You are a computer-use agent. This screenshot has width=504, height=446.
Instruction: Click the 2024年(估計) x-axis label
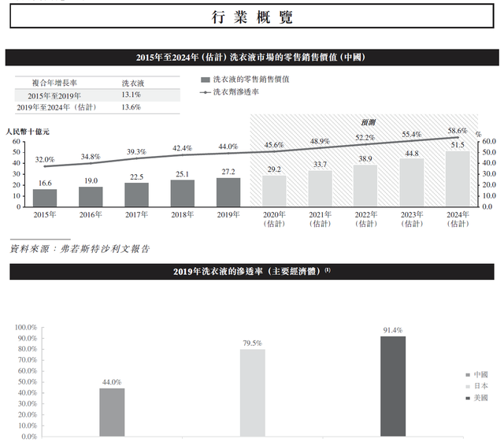point(458,219)
